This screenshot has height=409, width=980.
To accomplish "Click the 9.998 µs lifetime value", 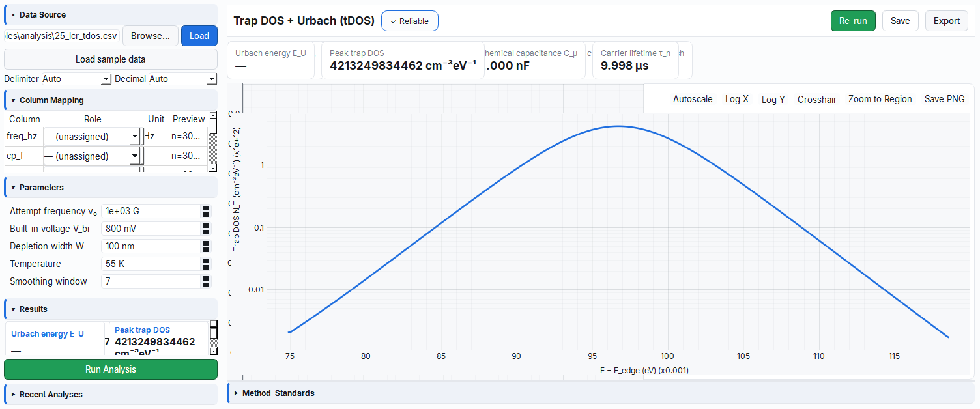I will (x=624, y=66).
